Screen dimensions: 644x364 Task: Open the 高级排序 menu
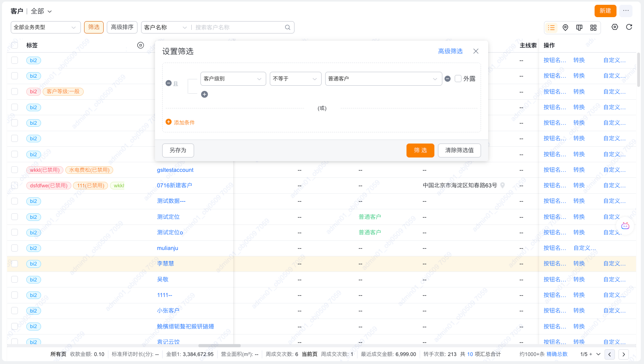(122, 27)
